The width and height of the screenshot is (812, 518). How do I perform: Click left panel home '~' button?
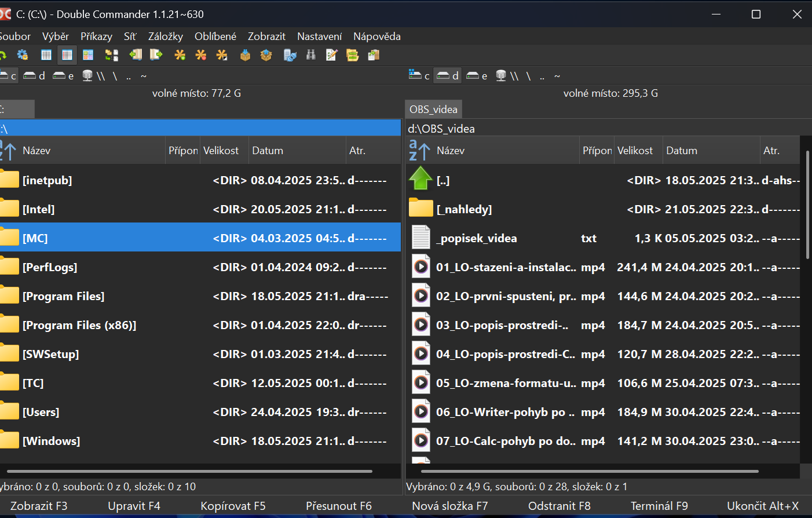[144, 76]
